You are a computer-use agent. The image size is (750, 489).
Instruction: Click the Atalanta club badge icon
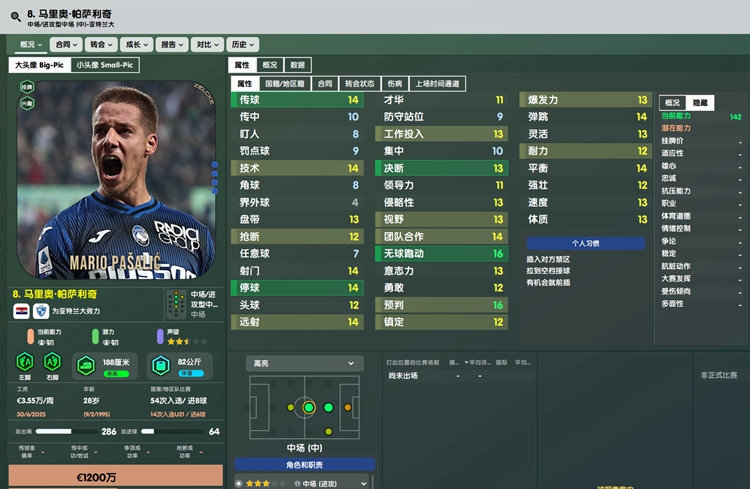[41, 311]
